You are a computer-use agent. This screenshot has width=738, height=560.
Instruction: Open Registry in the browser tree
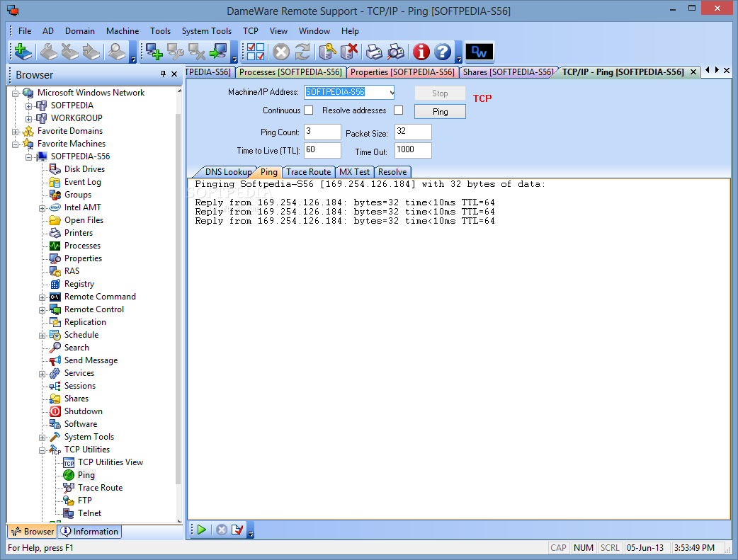click(79, 284)
